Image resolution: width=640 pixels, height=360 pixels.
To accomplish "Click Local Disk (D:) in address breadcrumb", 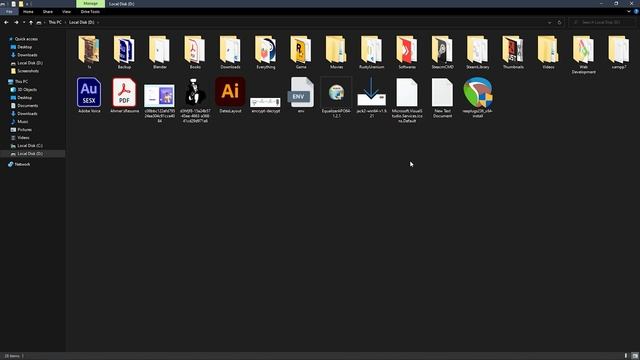I will tap(82, 22).
